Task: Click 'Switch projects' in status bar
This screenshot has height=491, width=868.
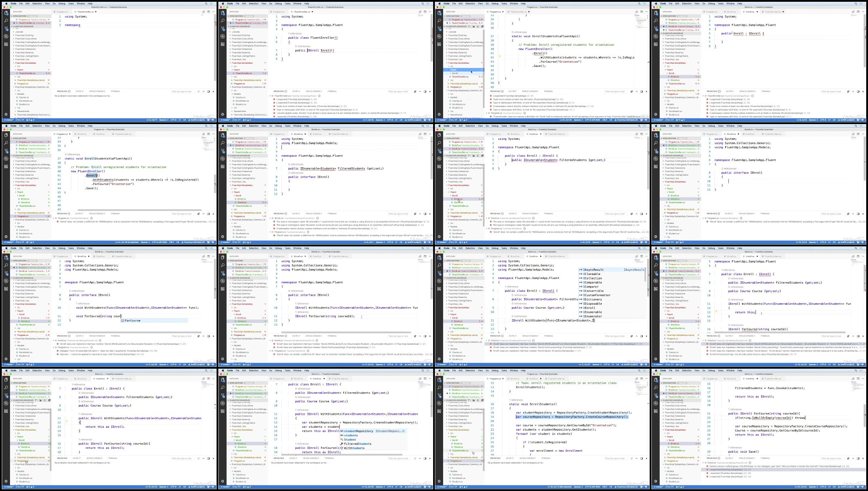Action: (x=197, y=120)
